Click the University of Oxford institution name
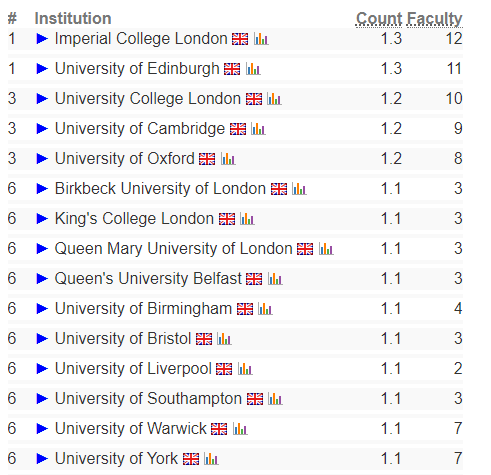The width and height of the screenshot is (491, 475). [x=125, y=159]
